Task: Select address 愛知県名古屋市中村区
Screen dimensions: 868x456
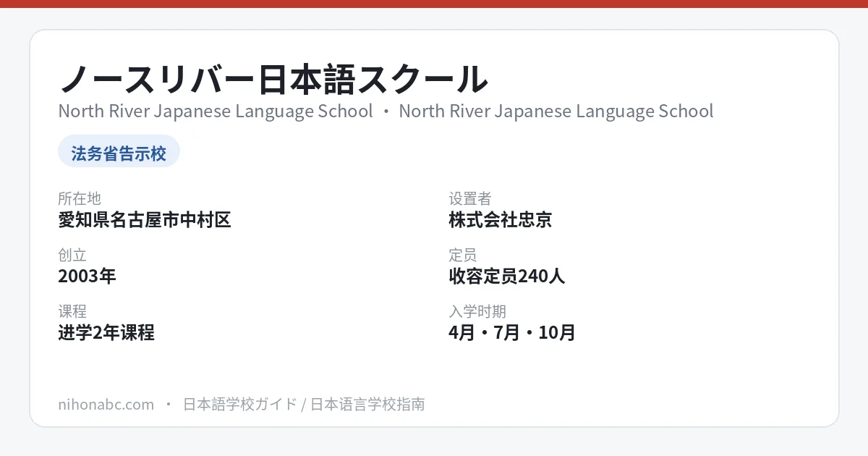Action: [x=145, y=220]
